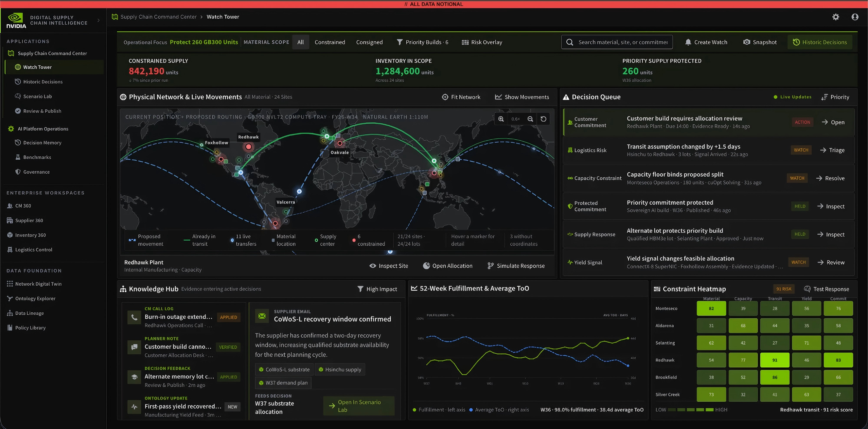
Task: Expand the sidebar chevron next to logo
Action: (x=98, y=20)
